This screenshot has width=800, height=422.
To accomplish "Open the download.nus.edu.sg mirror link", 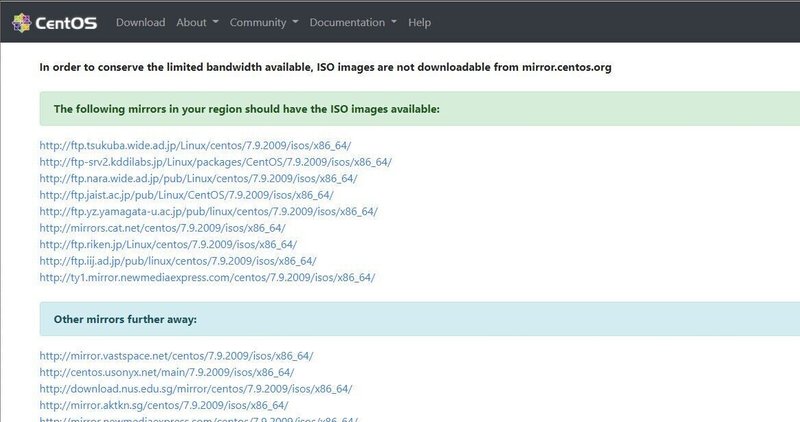I will [x=196, y=389].
